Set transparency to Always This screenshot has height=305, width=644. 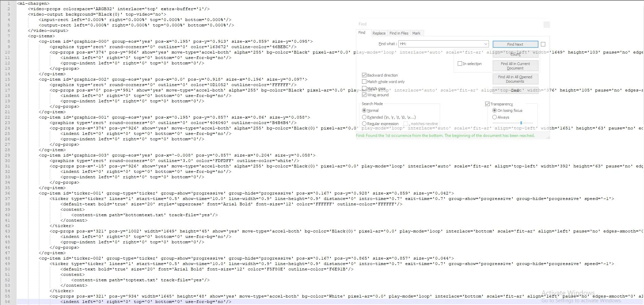[494, 117]
